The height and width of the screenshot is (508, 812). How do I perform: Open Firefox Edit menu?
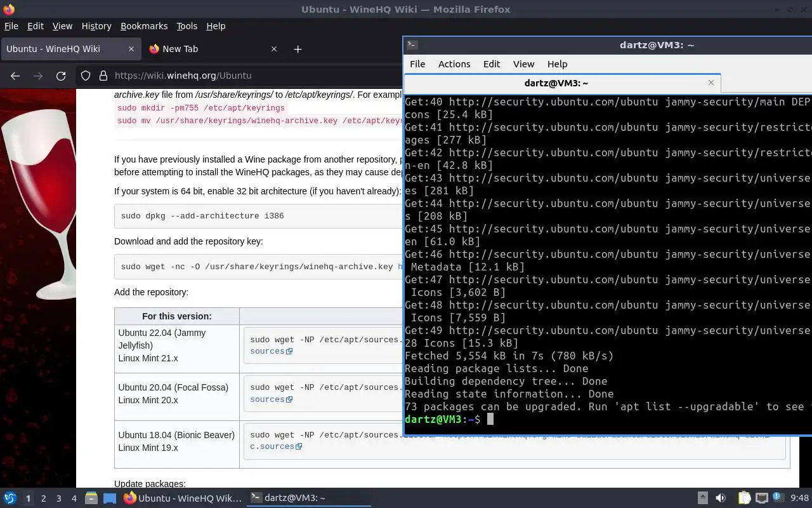pyautogui.click(x=36, y=26)
